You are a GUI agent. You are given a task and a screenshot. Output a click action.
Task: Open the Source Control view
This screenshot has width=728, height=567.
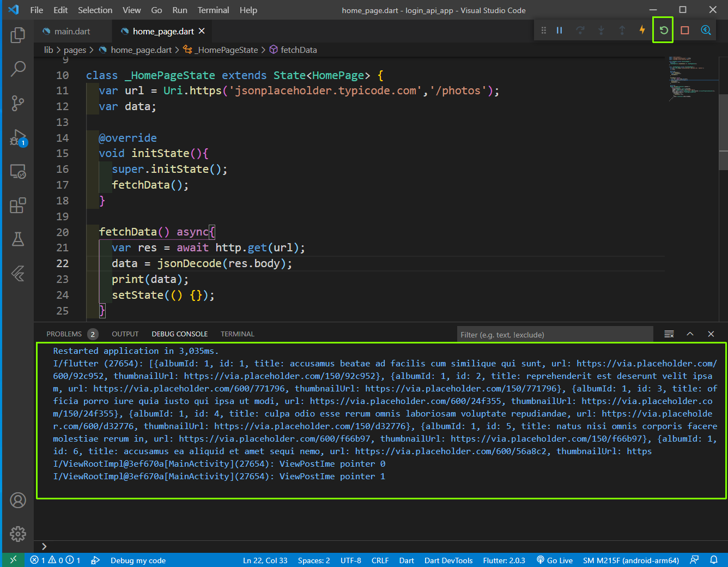(x=18, y=103)
